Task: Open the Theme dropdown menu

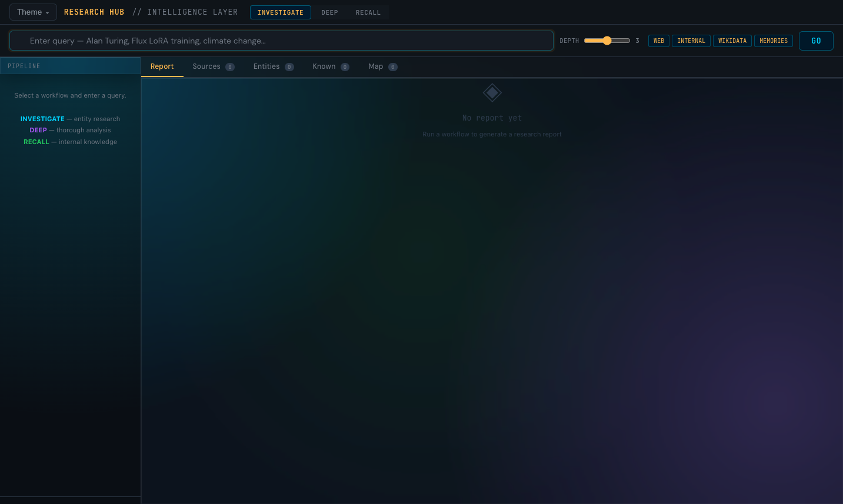Action: [x=33, y=12]
